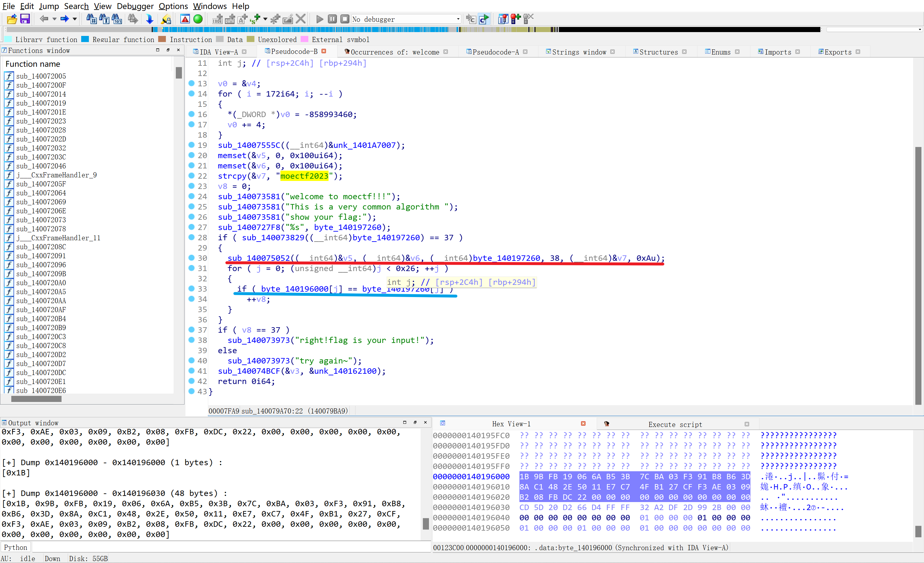Viewport: 924px width, 563px height.
Task: Click the Python console language button
Action: (x=15, y=547)
